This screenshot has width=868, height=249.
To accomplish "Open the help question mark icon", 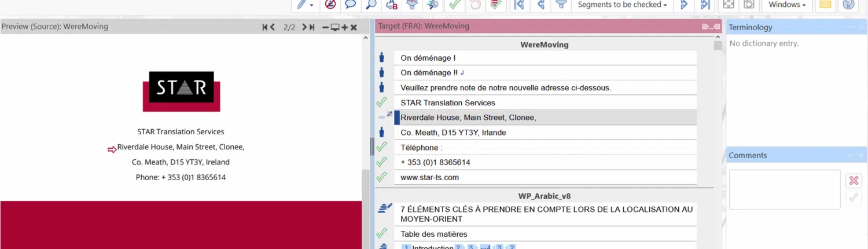I will click(x=848, y=5).
